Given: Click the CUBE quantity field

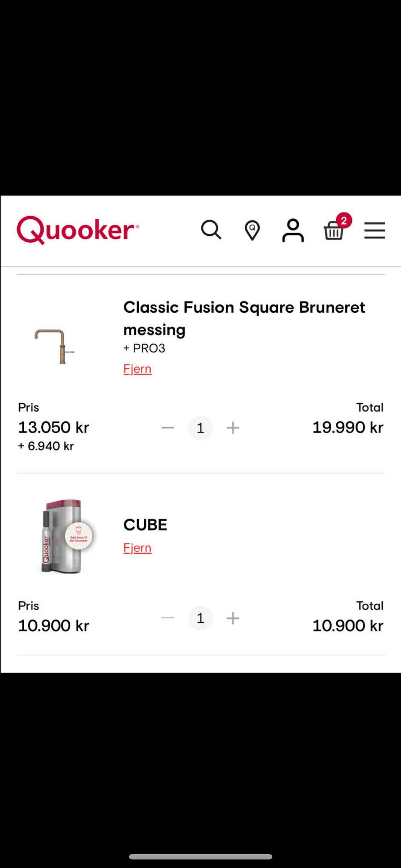Looking at the screenshot, I should coord(200,618).
